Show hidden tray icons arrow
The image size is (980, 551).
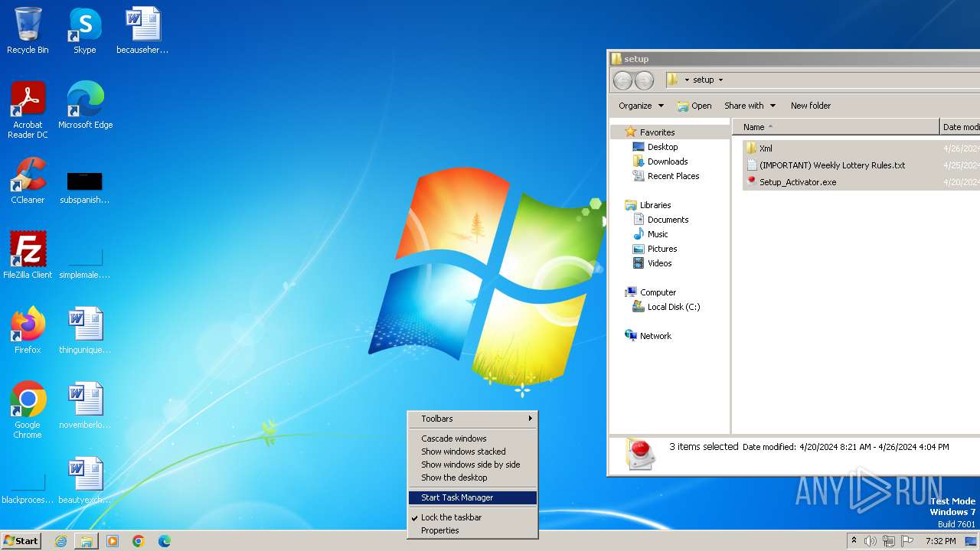[854, 541]
